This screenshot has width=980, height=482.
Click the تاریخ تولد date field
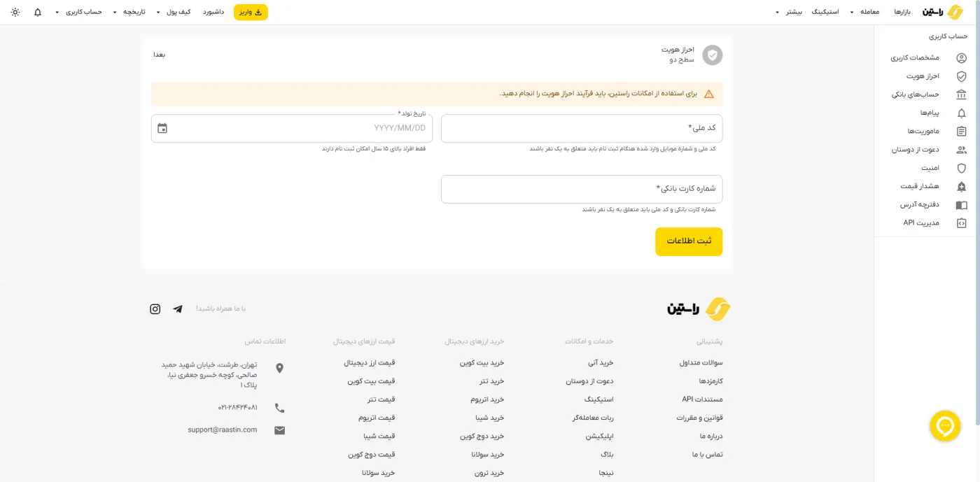[x=292, y=129]
